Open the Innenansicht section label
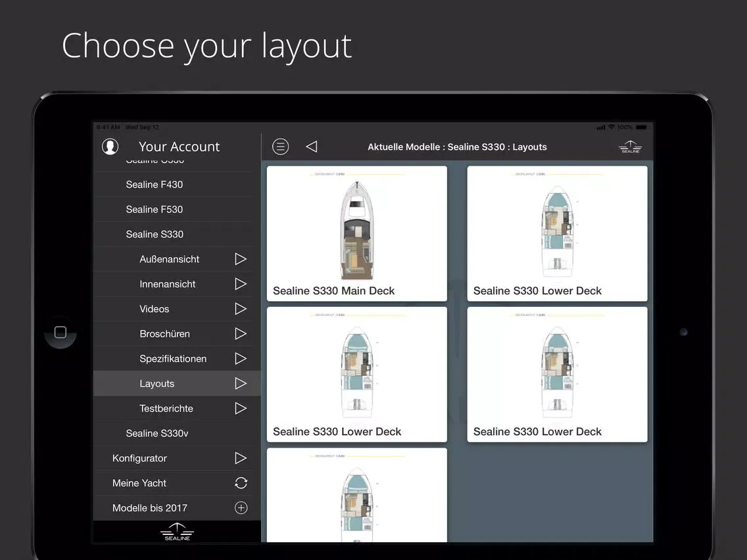747x560 pixels. [x=168, y=285]
